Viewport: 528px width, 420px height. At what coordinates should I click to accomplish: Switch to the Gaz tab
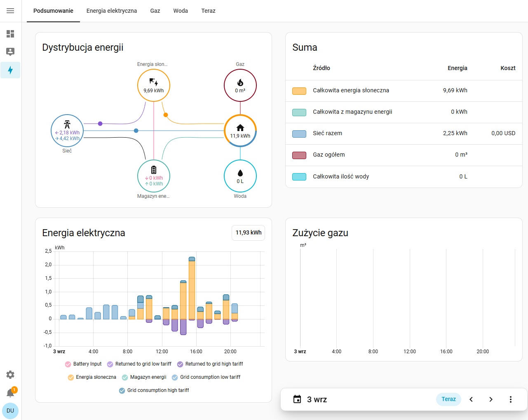[x=155, y=11]
